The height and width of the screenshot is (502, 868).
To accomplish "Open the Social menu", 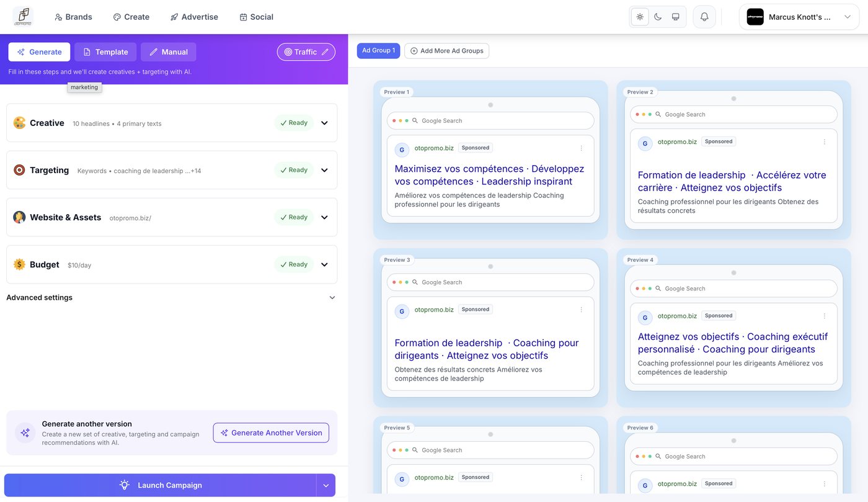I will [x=256, y=17].
